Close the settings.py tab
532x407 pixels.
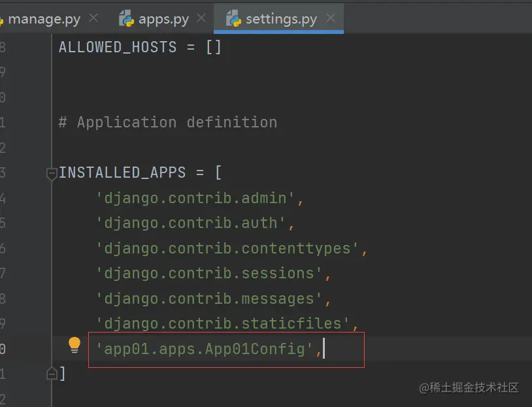[331, 18]
